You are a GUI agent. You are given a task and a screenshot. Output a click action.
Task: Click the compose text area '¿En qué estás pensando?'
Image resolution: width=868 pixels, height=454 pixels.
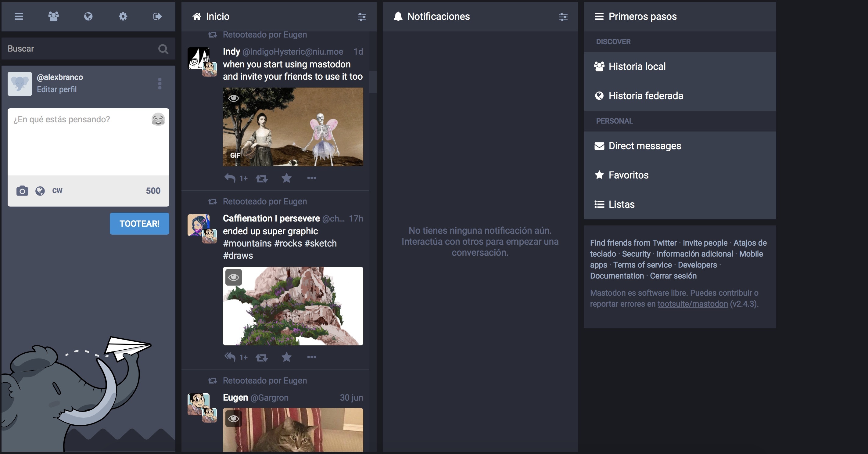point(88,142)
